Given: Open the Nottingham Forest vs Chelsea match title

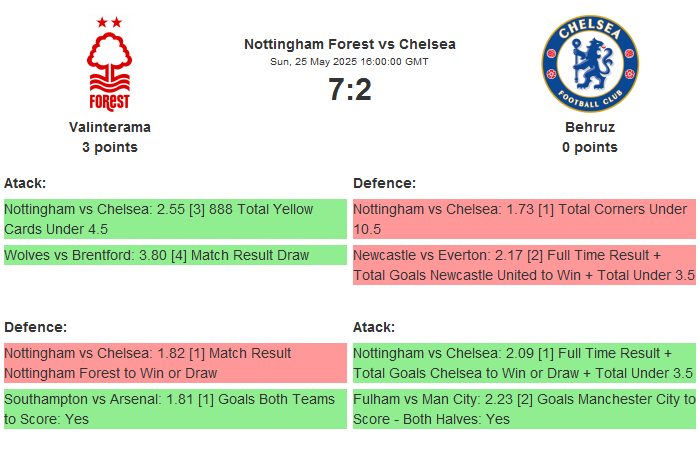Looking at the screenshot, I should click(350, 44).
